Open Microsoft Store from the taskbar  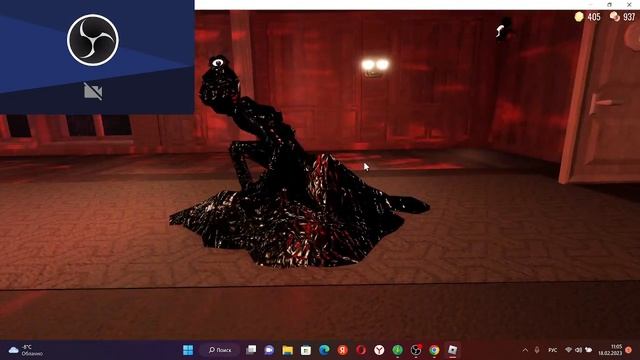point(306,350)
